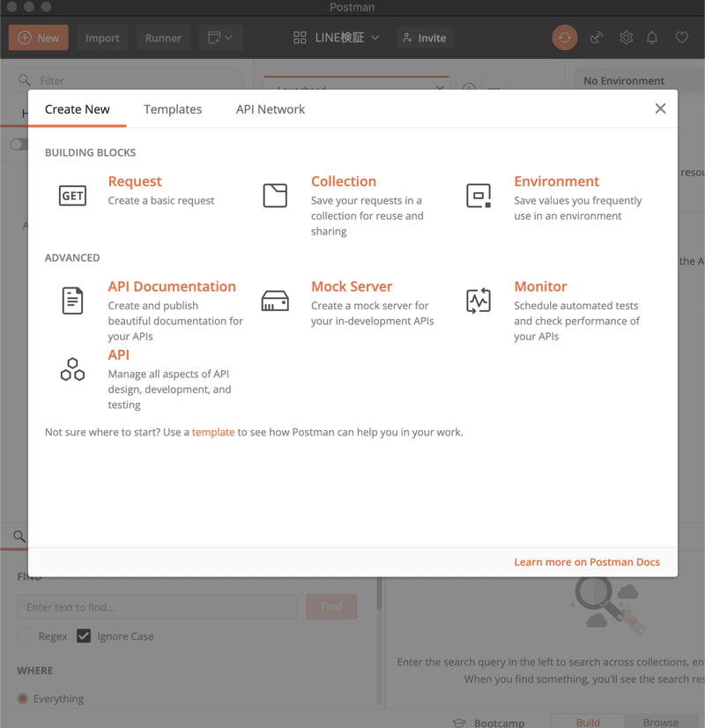Click the New button

(x=39, y=38)
